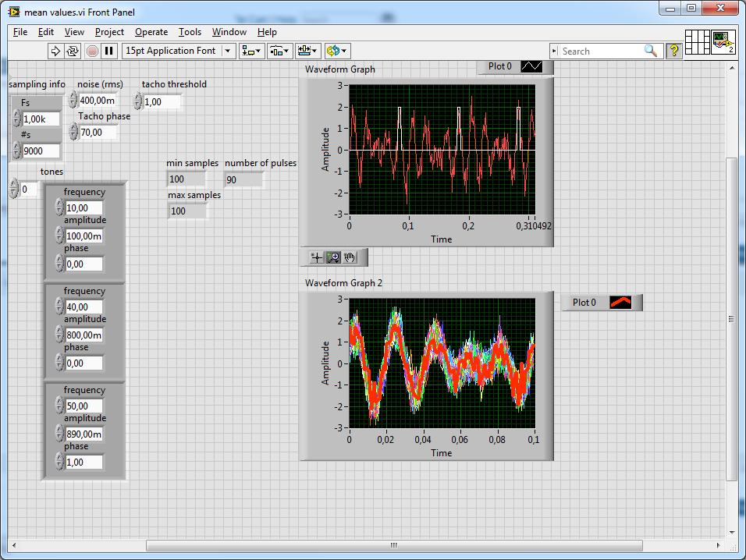
Task: Select the graph panning hand tool
Action: pyautogui.click(x=350, y=257)
